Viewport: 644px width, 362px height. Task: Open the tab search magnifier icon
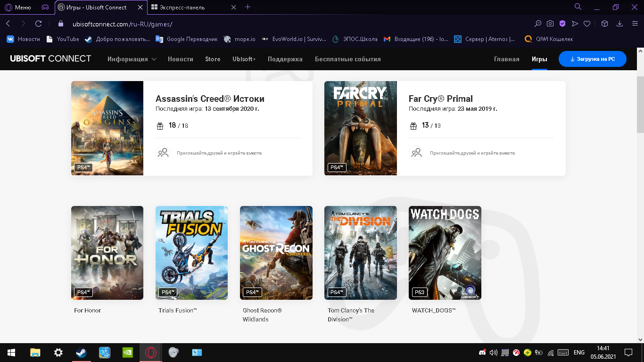578,7
